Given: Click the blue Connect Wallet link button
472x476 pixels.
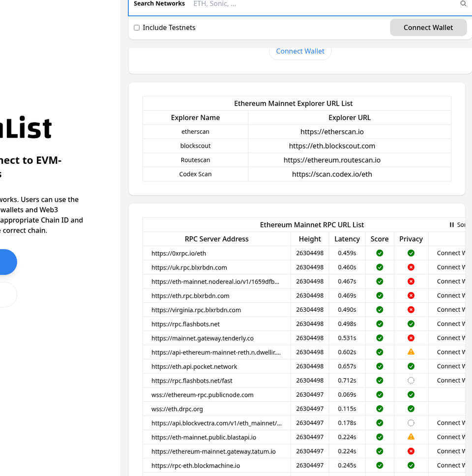Looking at the screenshot, I should point(300,51).
